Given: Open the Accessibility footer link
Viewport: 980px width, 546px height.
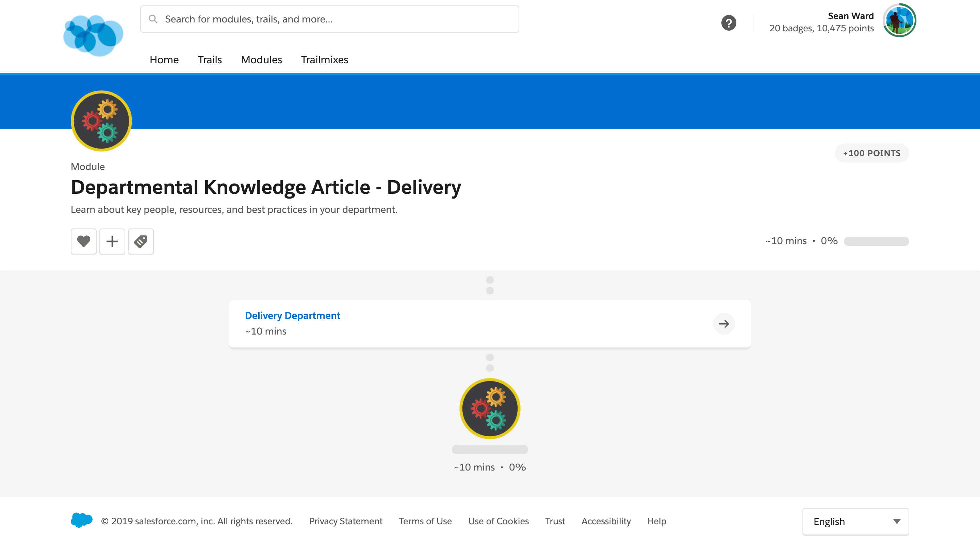Looking at the screenshot, I should click(606, 521).
